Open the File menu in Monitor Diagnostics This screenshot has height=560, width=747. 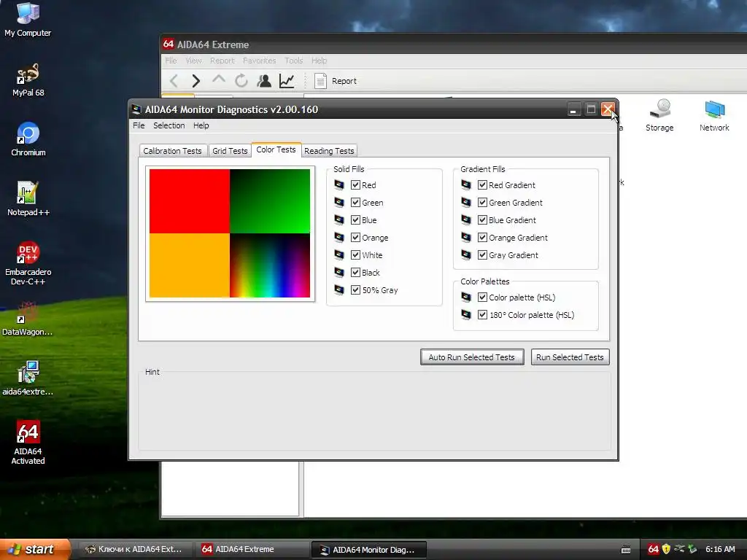tap(139, 125)
